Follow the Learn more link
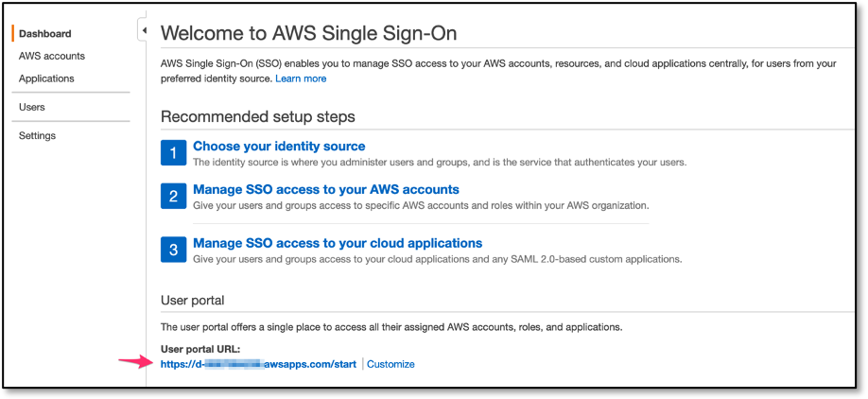Image resolution: width=868 pixels, height=399 pixels. 301,78
